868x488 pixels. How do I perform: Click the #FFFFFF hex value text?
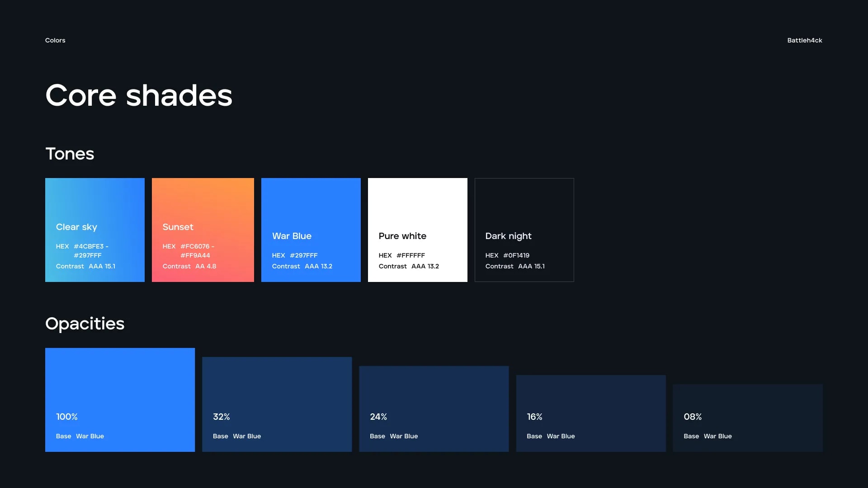coord(410,255)
